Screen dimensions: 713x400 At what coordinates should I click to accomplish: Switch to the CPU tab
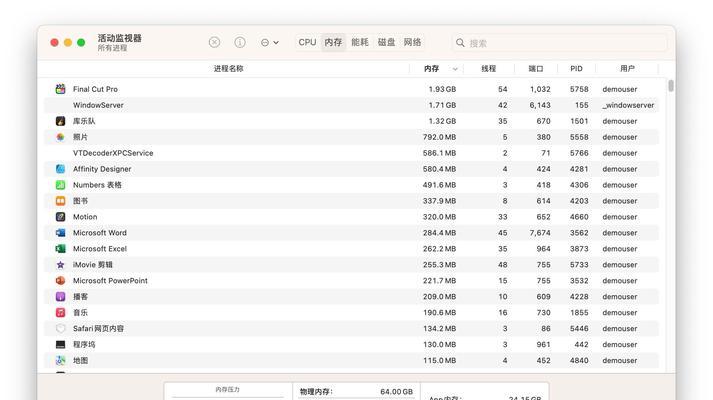coord(307,42)
